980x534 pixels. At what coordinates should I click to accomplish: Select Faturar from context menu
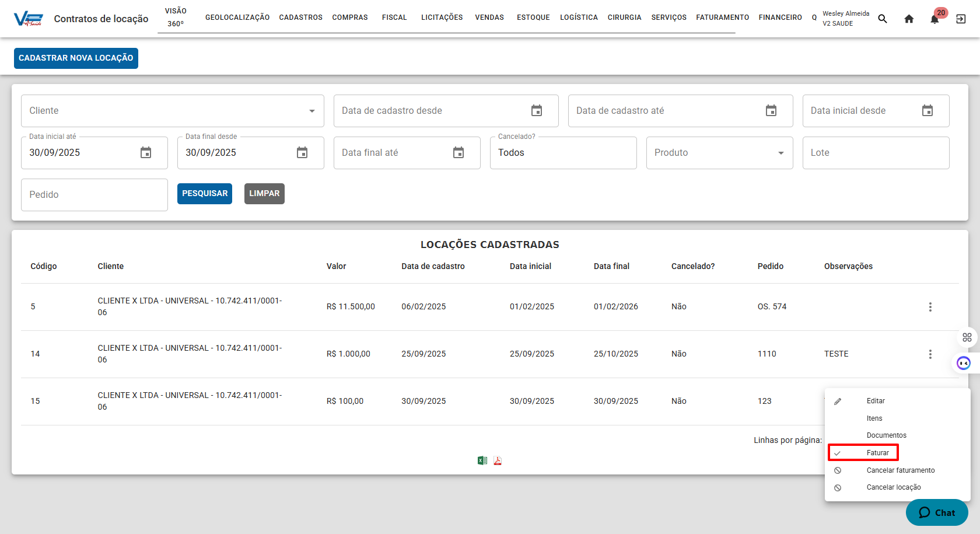tap(877, 453)
